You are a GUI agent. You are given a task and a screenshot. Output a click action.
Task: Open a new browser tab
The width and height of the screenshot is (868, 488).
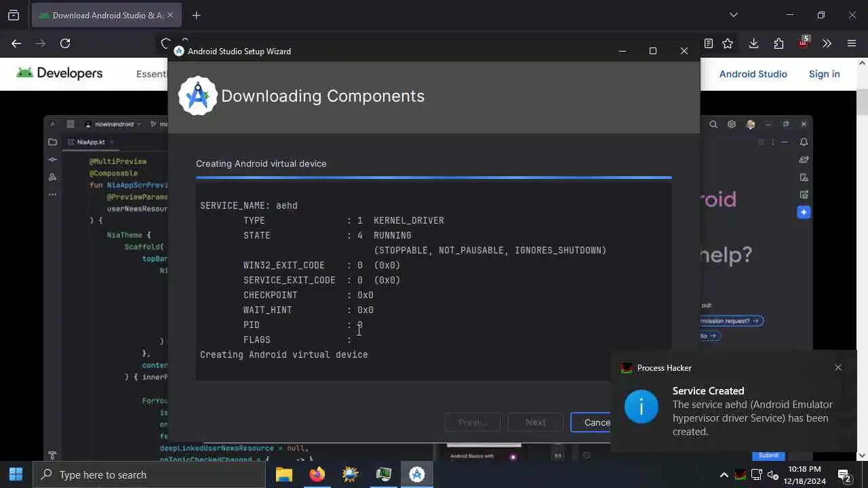[196, 15]
